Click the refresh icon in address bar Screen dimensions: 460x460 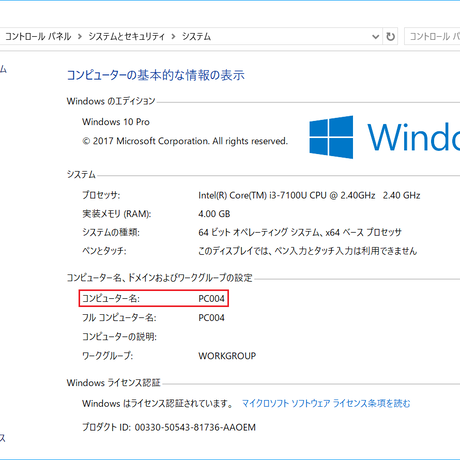click(x=390, y=36)
